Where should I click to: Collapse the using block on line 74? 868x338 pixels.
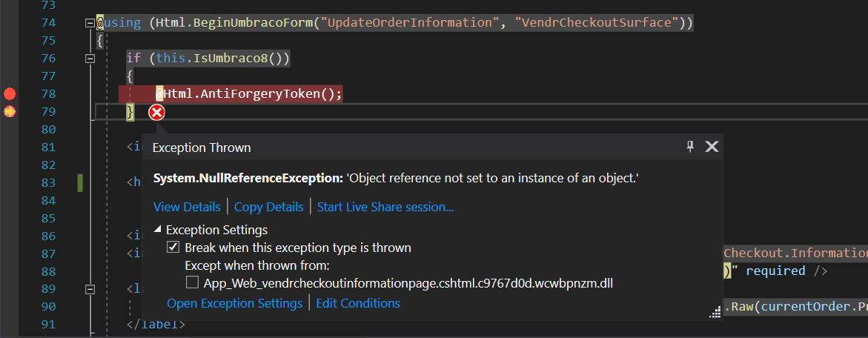(90, 23)
